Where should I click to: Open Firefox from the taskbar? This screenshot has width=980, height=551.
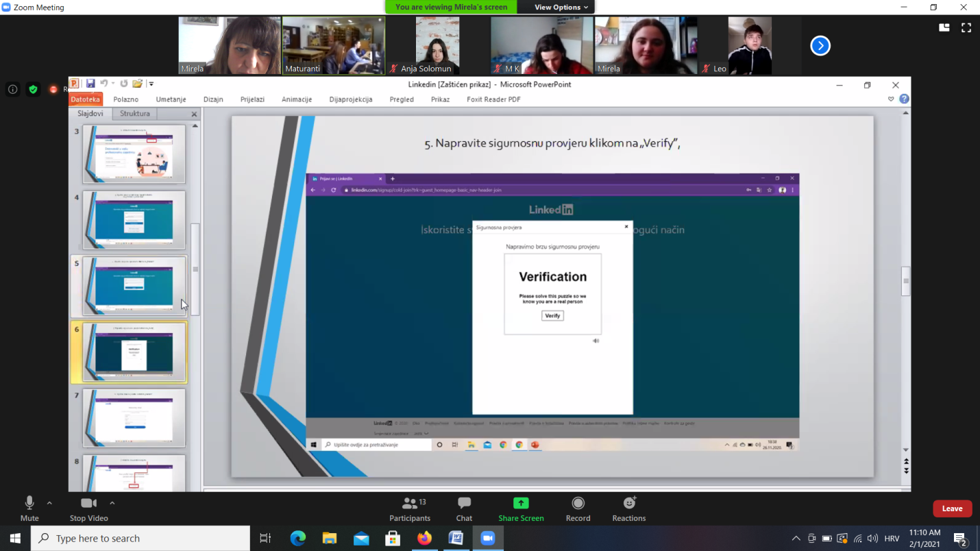(424, 539)
